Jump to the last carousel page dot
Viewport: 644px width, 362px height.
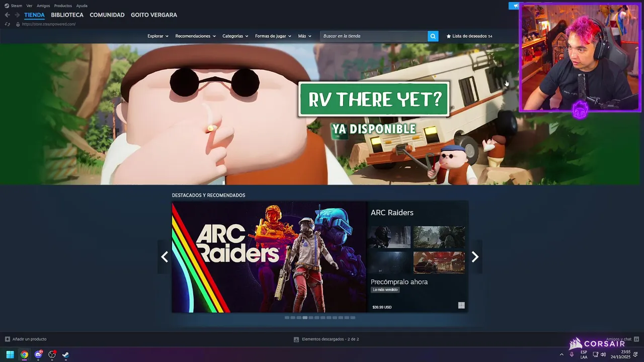[x=353, y=318]
